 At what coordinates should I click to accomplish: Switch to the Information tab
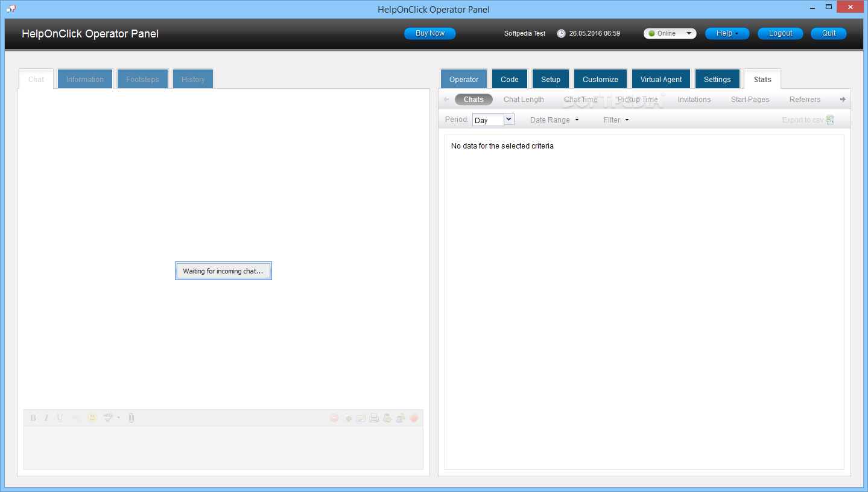point(85,79)
